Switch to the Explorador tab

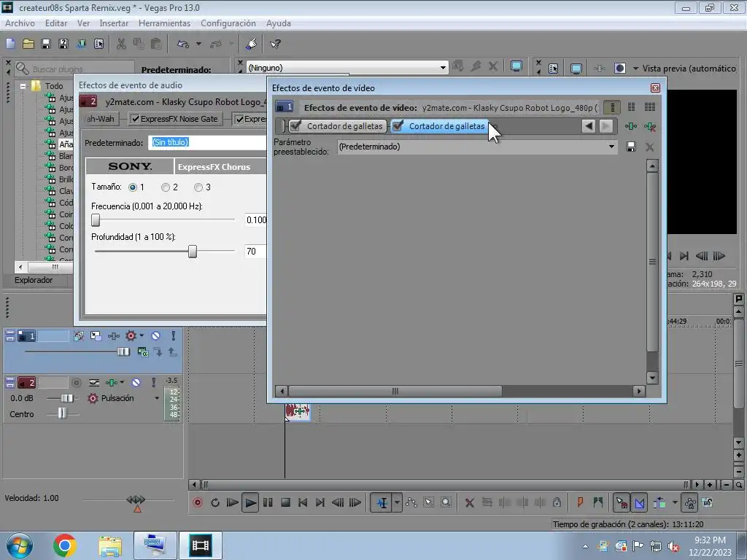point(34,280)
